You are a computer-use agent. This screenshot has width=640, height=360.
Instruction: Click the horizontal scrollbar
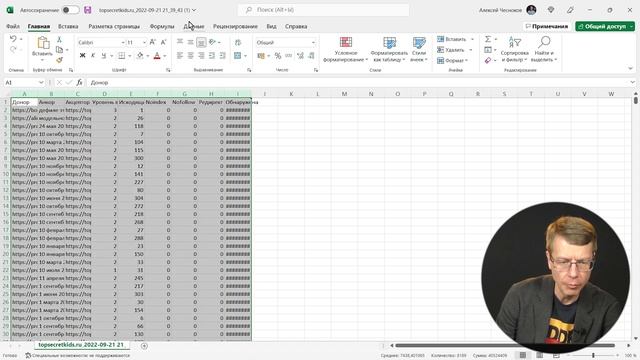coord(505,346)
